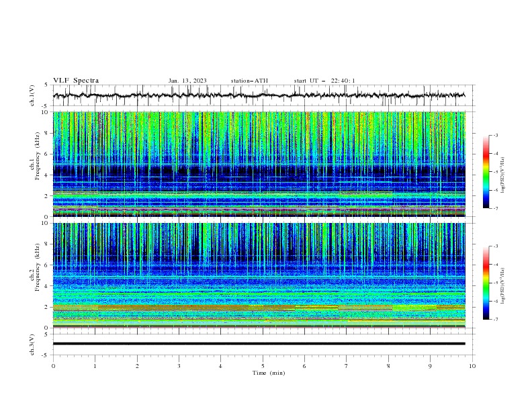Image resolution: width=532 pixels, height=411 pixels.
Task: Select the log(PSD) label beside ch.2 colorbar
Action: point(502,286)
